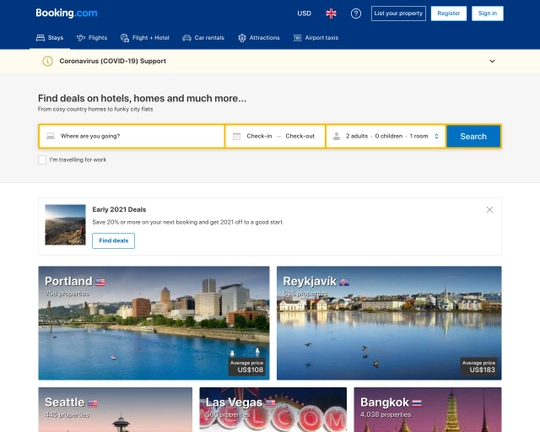Click the bed icon in destination field
This screenshot has height=432, width=540.
coord(51,136)
